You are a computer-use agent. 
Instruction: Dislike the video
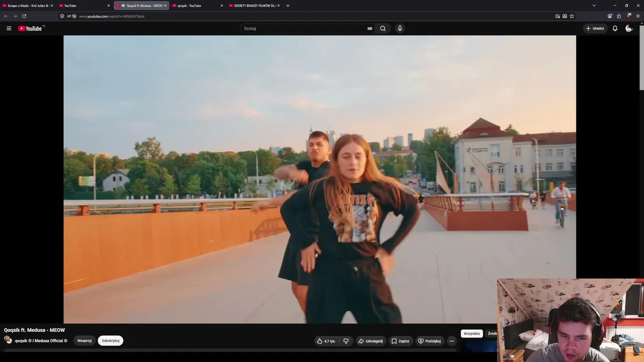pos(346,341)
